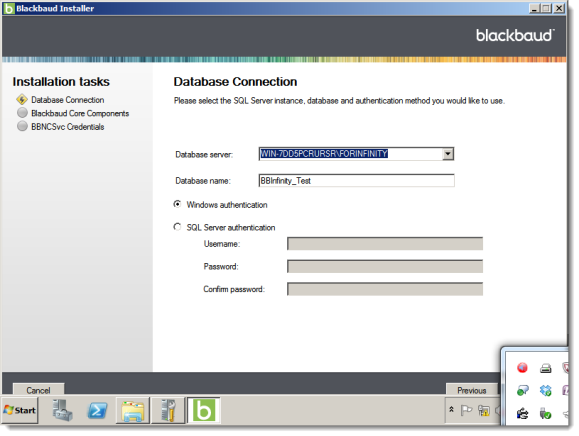
Task: Click the Database name input field
Action: coord(356,181)
